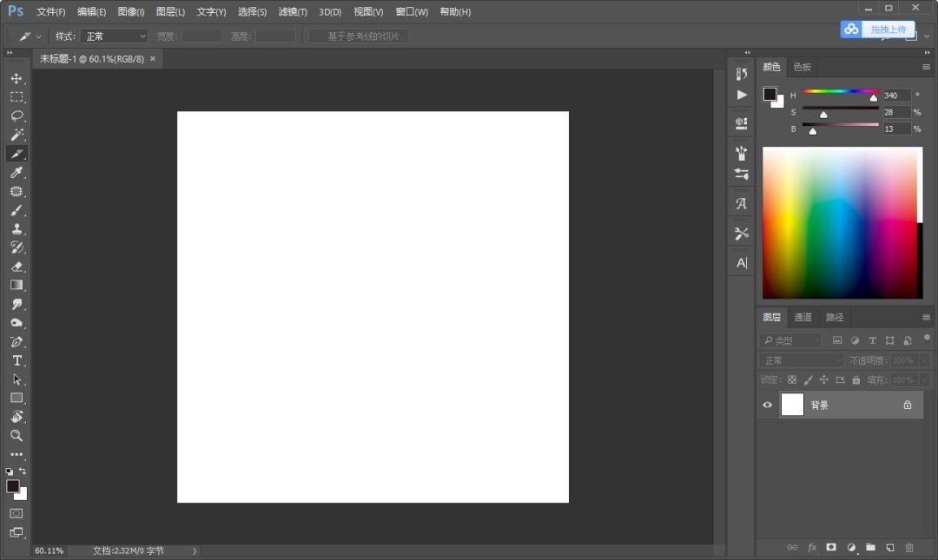Open the layer filter 类型 dropdown

click(x=791, y=340)
